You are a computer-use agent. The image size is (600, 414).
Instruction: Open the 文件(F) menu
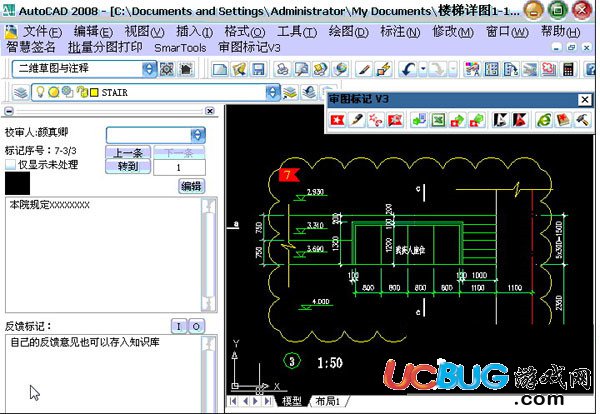point(41,32)
